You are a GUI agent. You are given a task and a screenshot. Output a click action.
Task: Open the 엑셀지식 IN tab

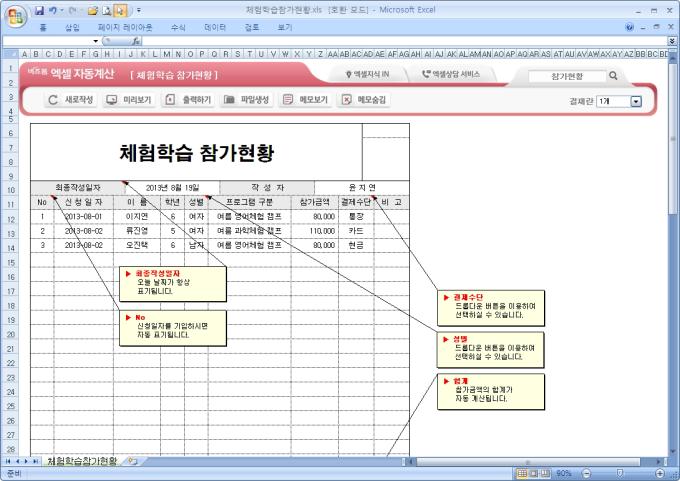368,75
